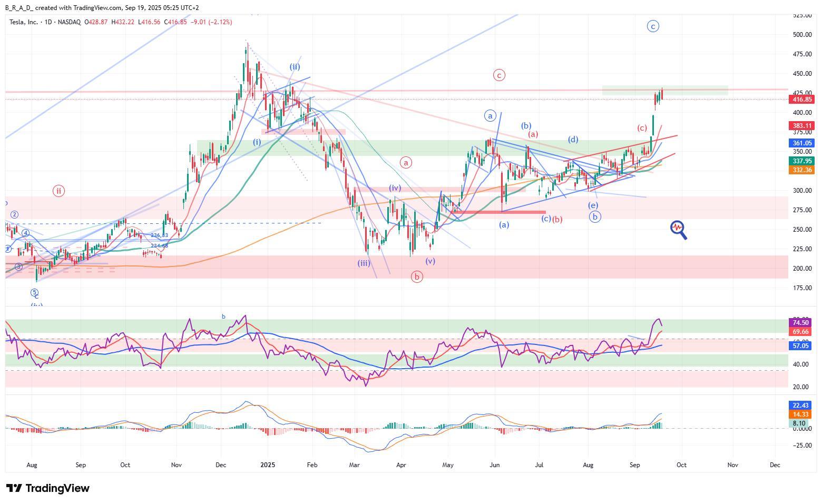Viewport: 822px width, 504px height.
Task: Click the purple 74.50 RSI tag
Action: point(800,323)
